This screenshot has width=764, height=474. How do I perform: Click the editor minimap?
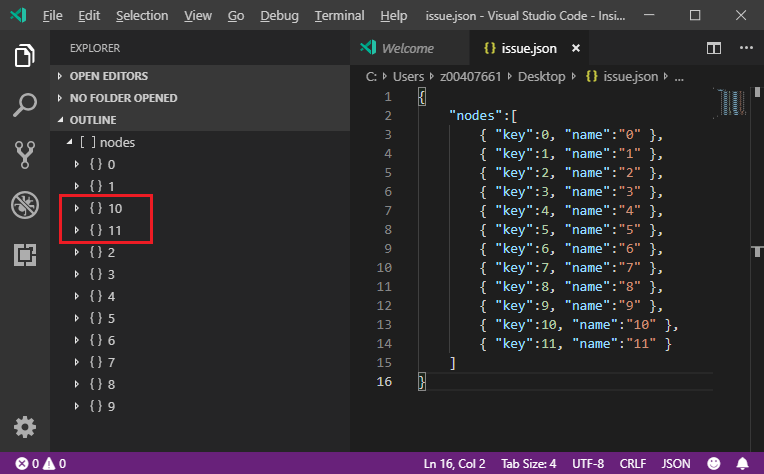click(x=732, y=102)
